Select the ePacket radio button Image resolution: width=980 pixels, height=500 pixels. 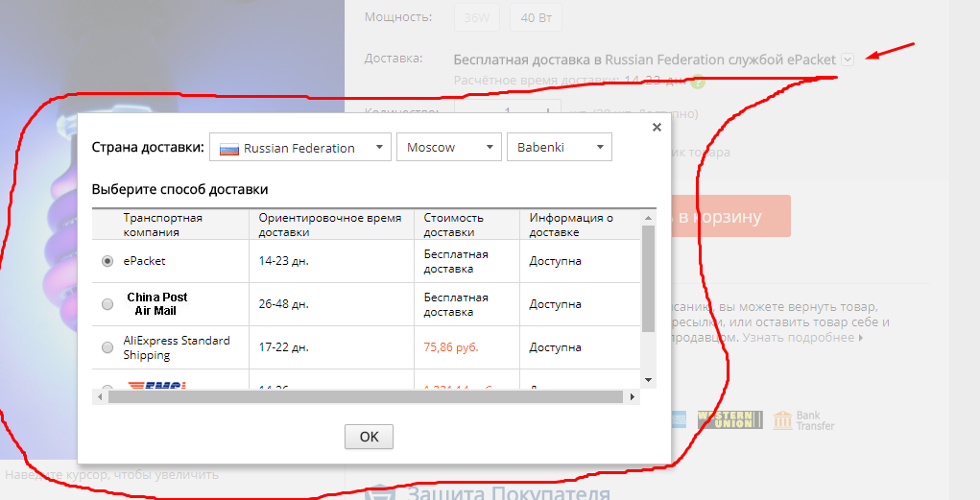click(108, 261)
